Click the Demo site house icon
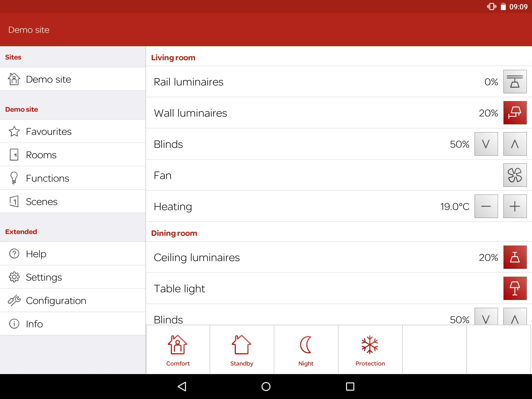532x399 pixels. pos(14,79)
